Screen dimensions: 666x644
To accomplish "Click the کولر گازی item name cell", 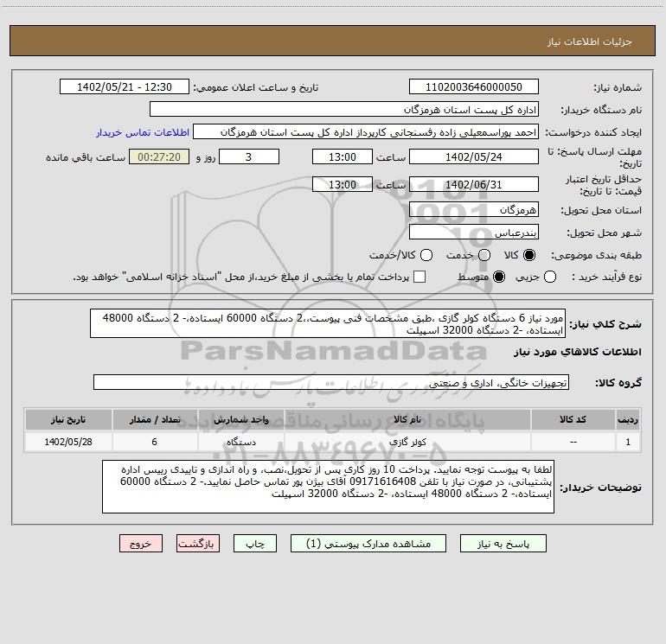I will (407, 442).
